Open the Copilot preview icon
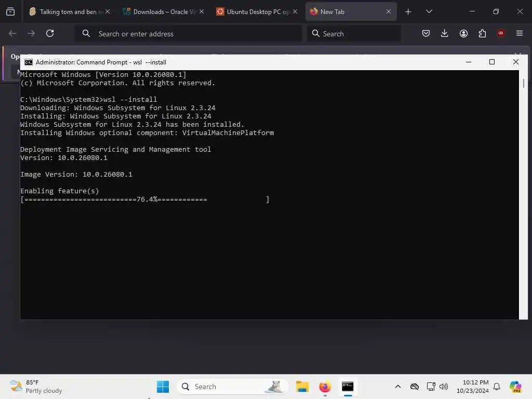Image resolution: width=532 pixels, height=399 pixels. point(515,387)
